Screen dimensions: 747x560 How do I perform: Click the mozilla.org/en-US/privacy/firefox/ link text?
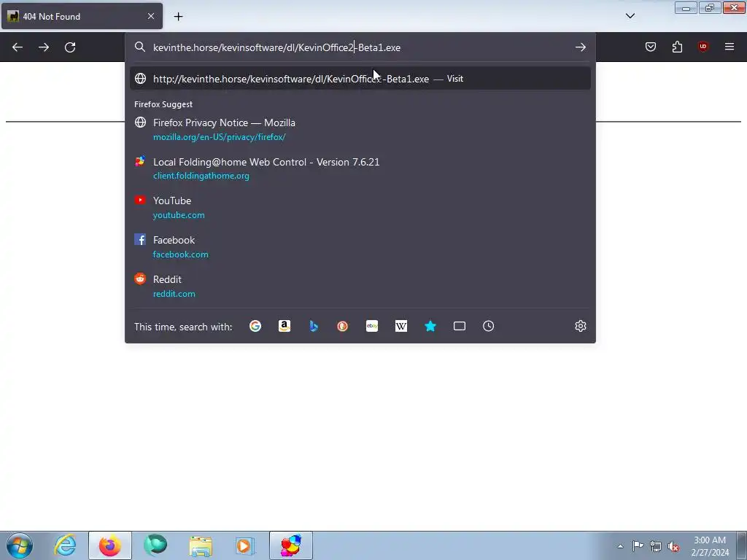click(x=219, y=137)
